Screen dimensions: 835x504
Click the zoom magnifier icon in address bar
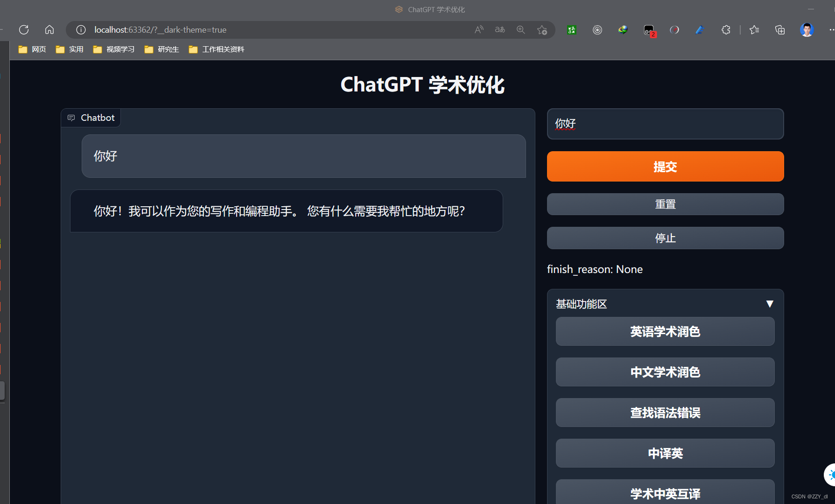[x=521, y=30]
